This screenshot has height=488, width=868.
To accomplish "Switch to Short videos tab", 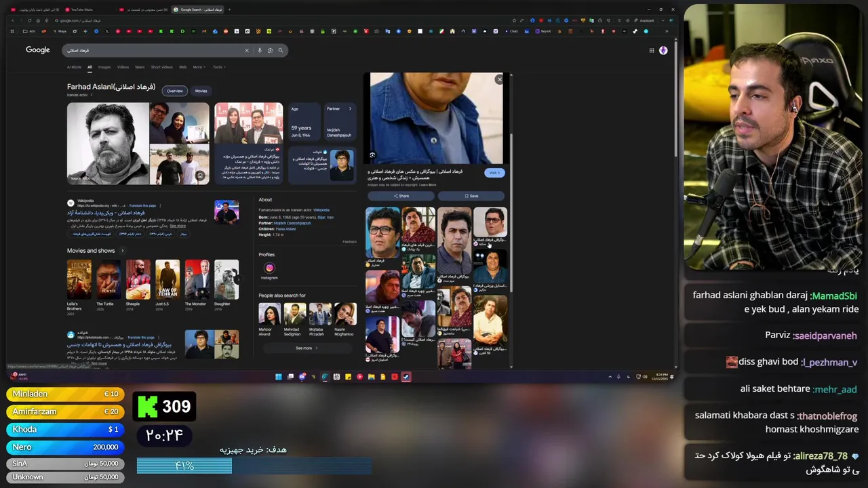I will 161,67.
